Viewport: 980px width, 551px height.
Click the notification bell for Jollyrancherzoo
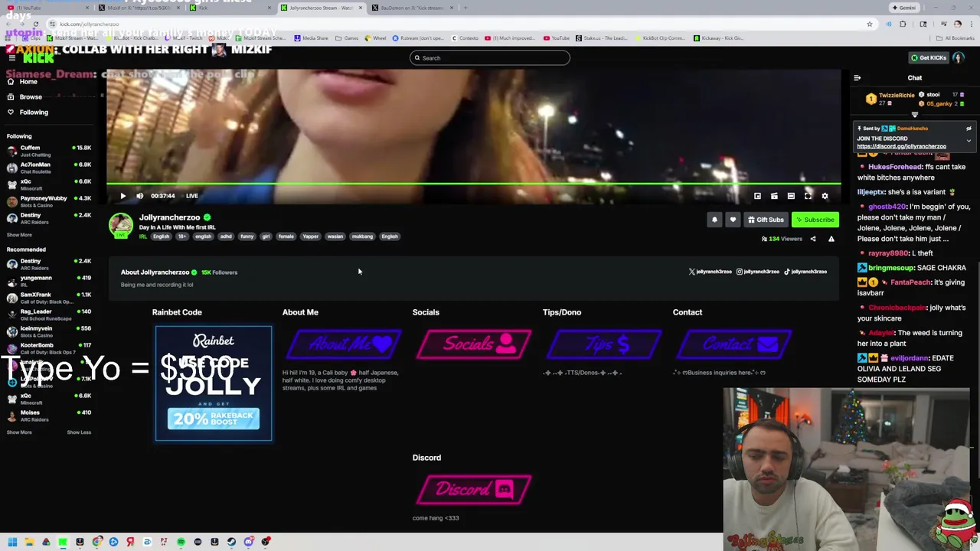coord(714,220)
